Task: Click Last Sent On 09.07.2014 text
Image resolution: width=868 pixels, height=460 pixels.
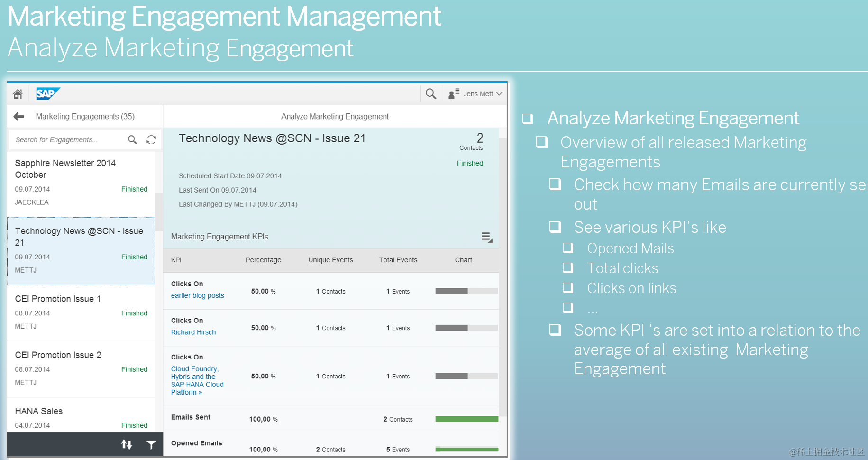Action: (x=217, y=190)
